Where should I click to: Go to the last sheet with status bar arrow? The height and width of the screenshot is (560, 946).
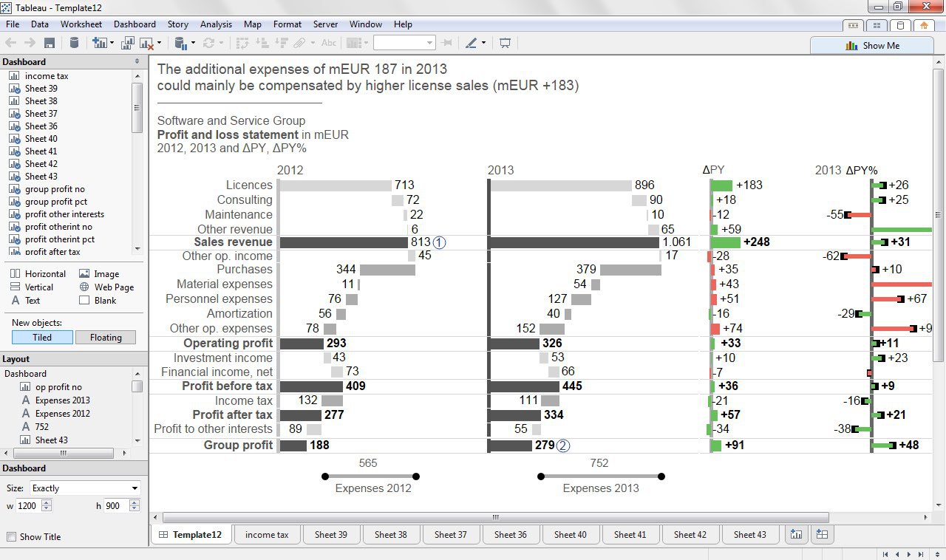pyautogui.click(x=922, y=554)
